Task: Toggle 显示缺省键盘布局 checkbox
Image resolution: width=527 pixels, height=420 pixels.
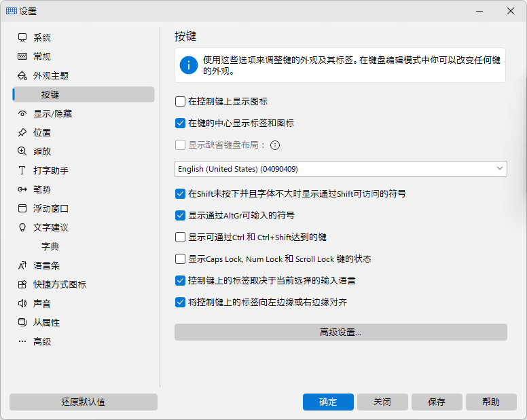Action: click(x=180, y=145)
